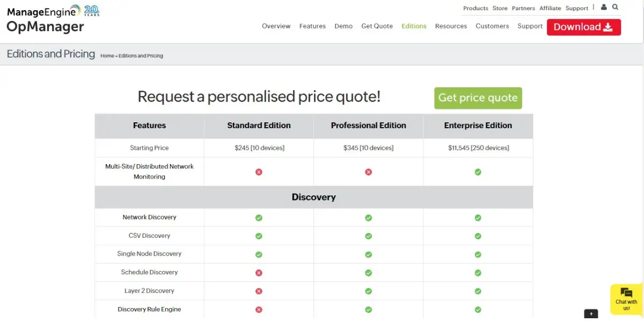Screen dimensions: 644x322
Task: Click Enterprise Edition check for Discovery Rule Engine
Action: point(478,310)
